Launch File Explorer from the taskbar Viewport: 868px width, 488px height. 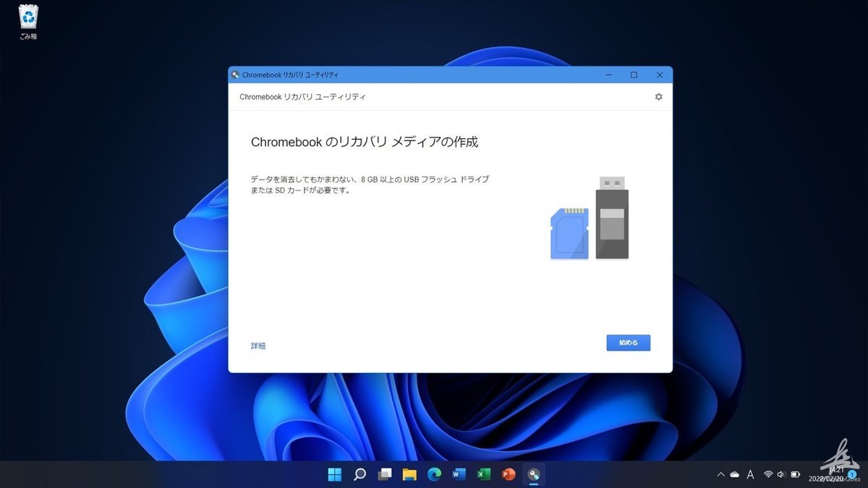[x=409, y=474]
